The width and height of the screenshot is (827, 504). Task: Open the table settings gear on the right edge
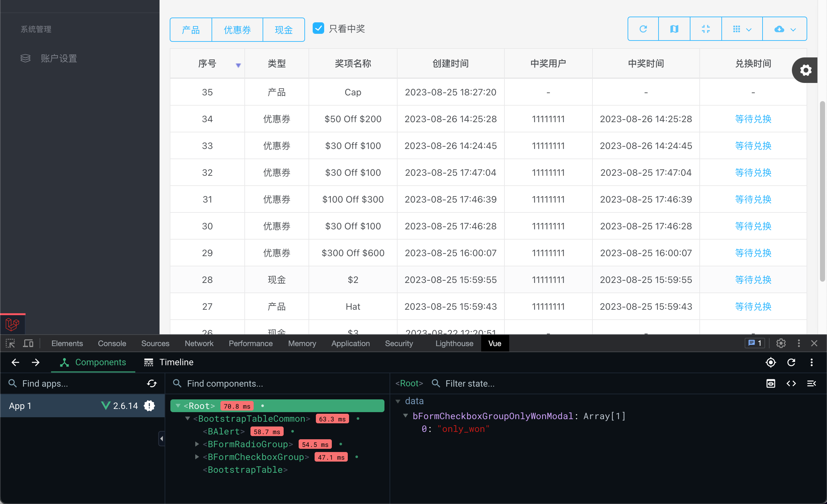tap(805, 70)
